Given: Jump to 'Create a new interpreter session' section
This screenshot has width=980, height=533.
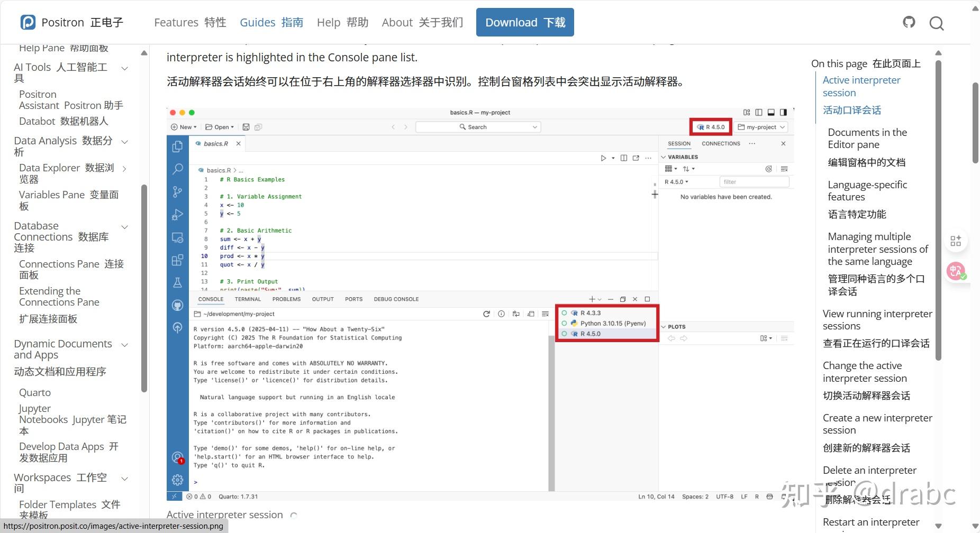Looking at the screenshot, I should [877, 424].
